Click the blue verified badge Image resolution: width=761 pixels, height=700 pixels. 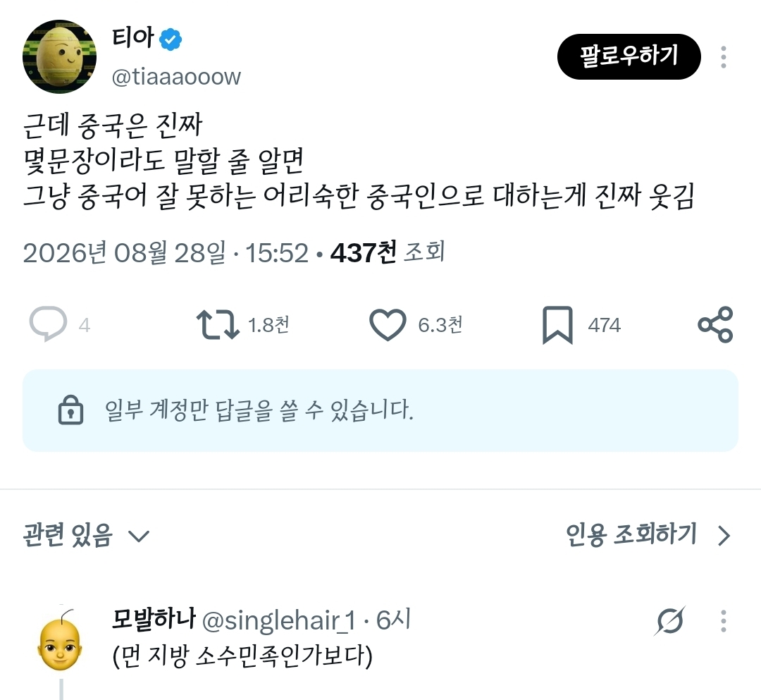coord(171,39)
